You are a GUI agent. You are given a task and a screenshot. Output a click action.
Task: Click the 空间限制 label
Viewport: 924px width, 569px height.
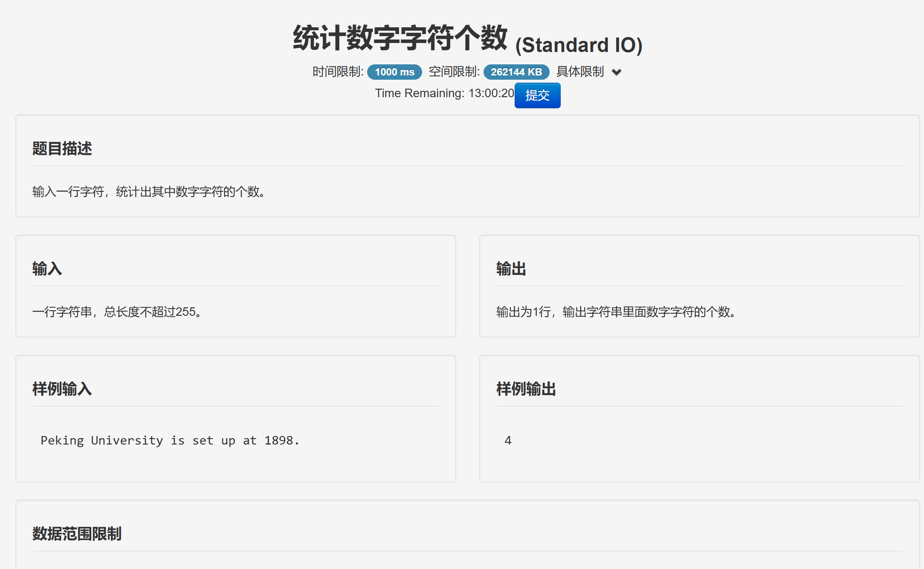(x=454, y=72)
